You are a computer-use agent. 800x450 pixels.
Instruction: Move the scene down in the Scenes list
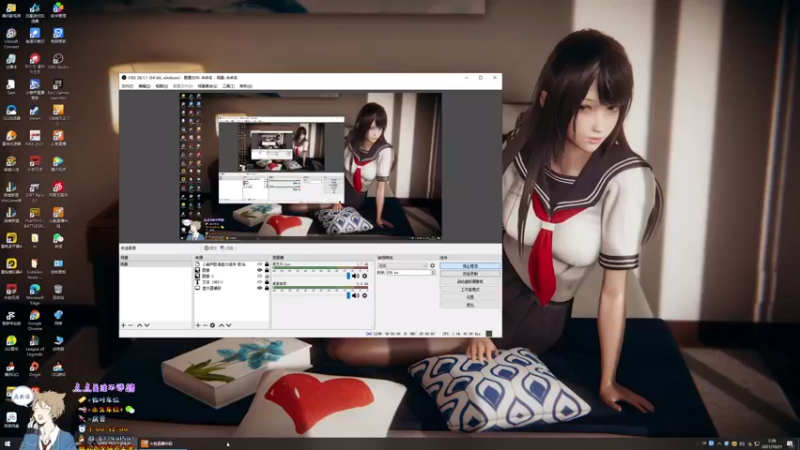(x=147, y=325)
